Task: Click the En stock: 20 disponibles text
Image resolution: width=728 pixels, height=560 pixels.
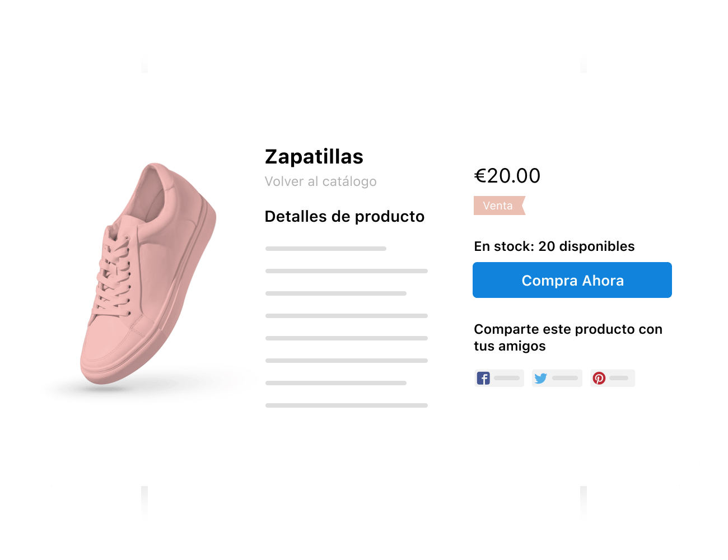Action: click(x=554, y=246)
